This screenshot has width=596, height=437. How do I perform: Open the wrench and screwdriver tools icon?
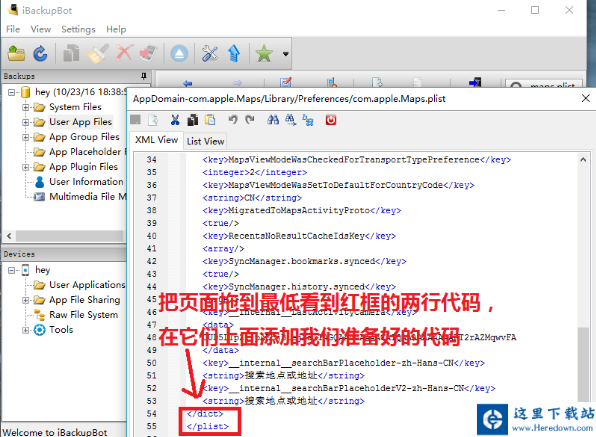(209, 54)
